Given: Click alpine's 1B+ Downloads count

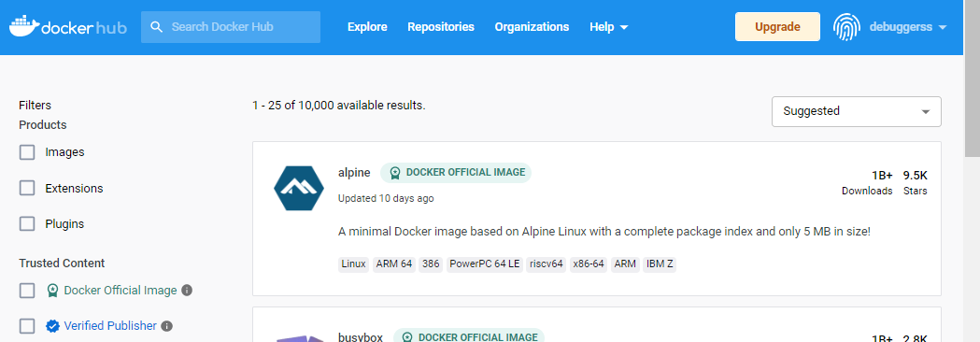Looking at the screenshot, I should click(883, 175).
